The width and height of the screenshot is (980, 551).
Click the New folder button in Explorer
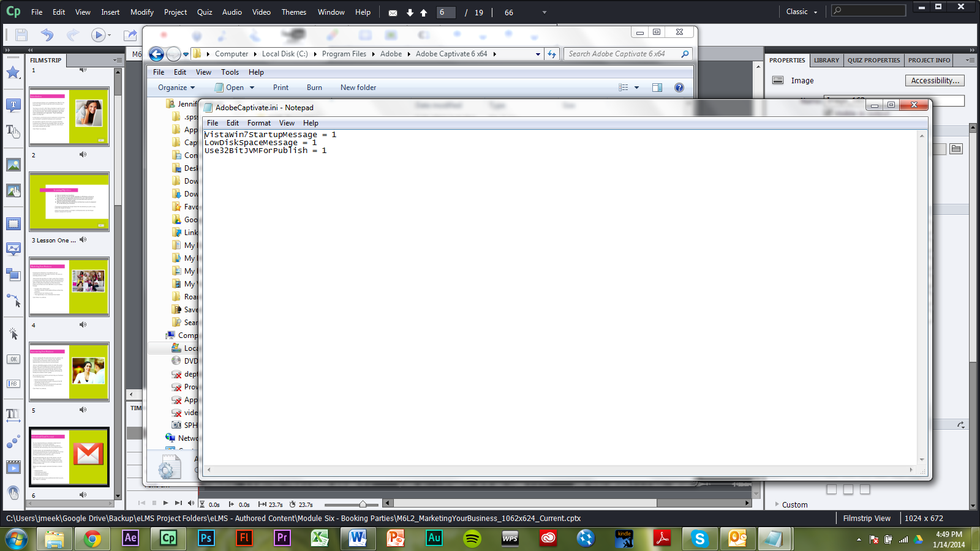point(358,88)
